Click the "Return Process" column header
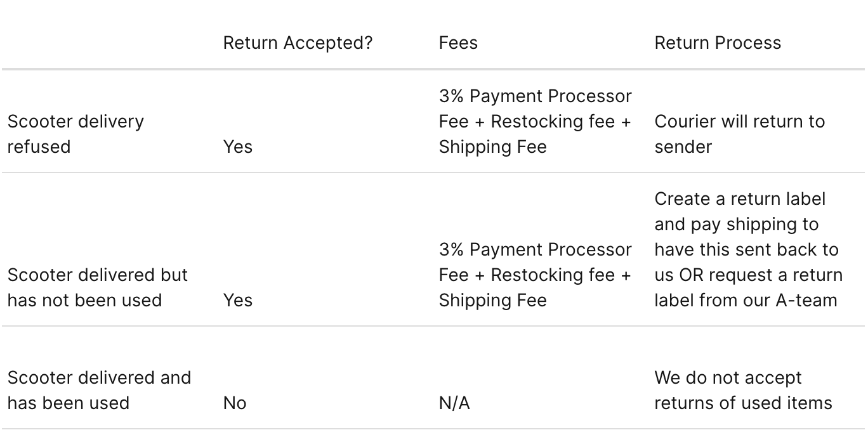The height and width of the screenshot is (430, 868). tap(718, 42)
